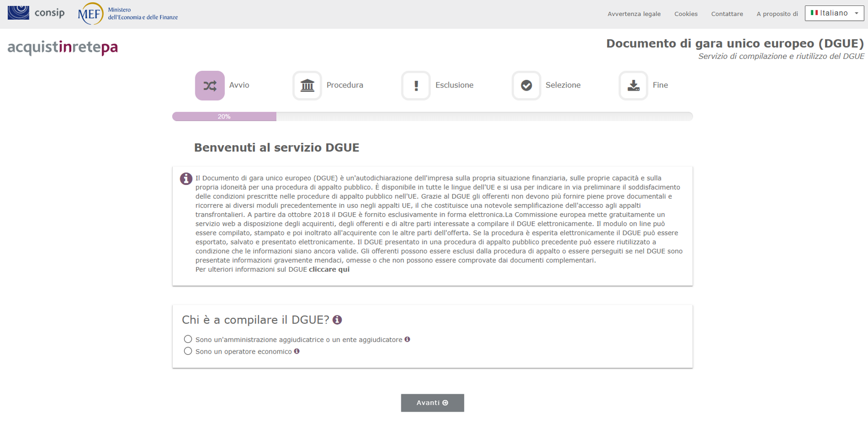Click the Esclusione exclamation icon

[x=416, y=86]
